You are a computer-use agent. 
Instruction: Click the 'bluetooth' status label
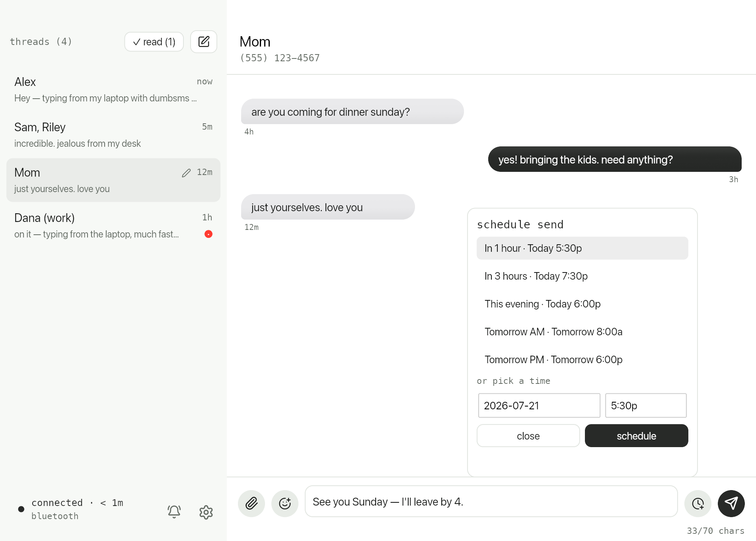point(55,516)
